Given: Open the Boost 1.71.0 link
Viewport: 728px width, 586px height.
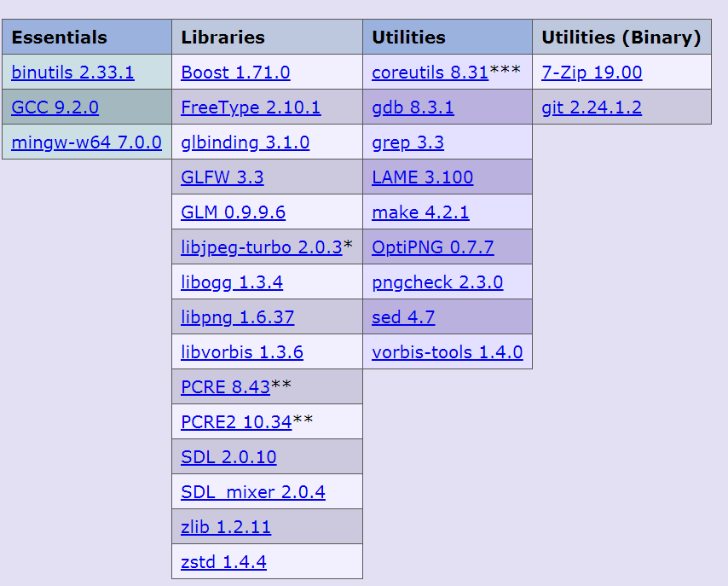Looking at the screenshot, I should (x=235, y=73).
